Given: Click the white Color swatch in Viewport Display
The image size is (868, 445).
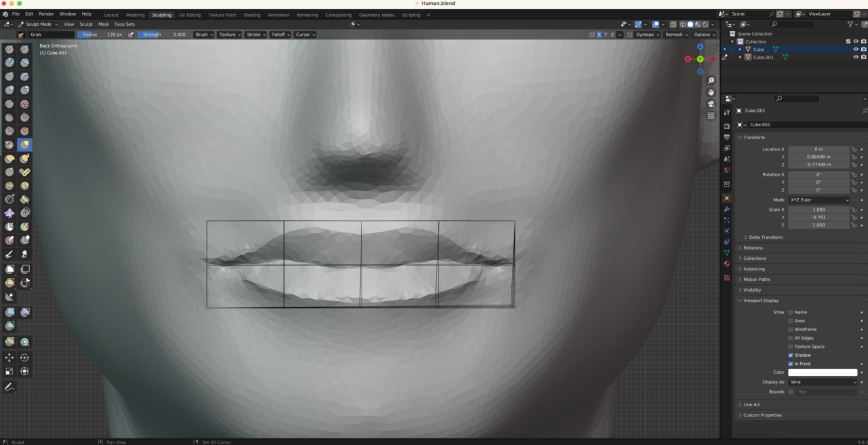Looking at the screenshot, I should pyautogui.click(x=823, y=372).
